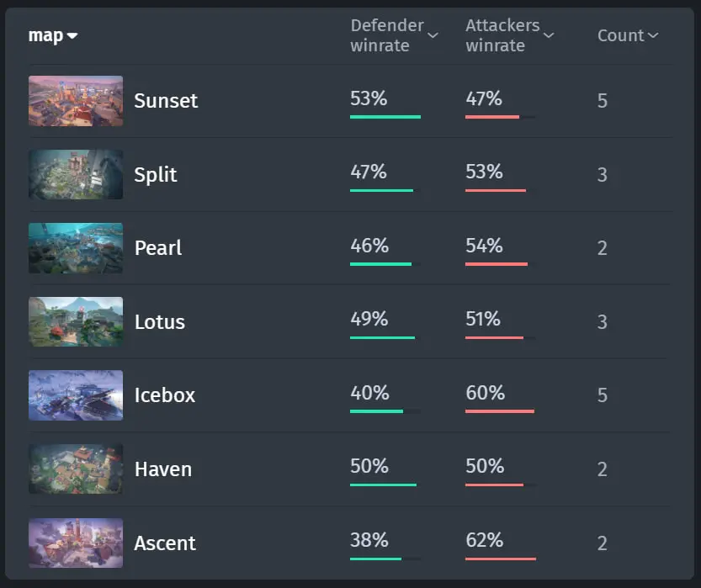The image size is (701, 588).
Task: Select the Icebox map name
Action: 165,395
